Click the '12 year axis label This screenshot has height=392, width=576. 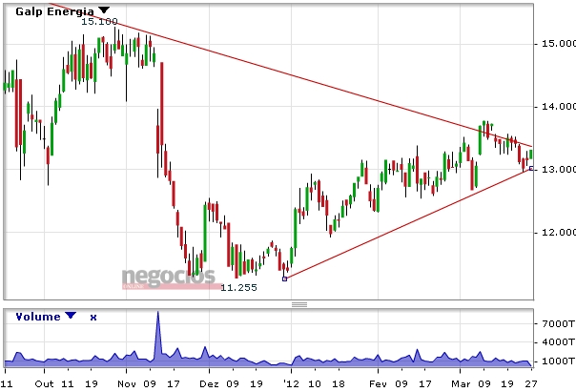291,384
